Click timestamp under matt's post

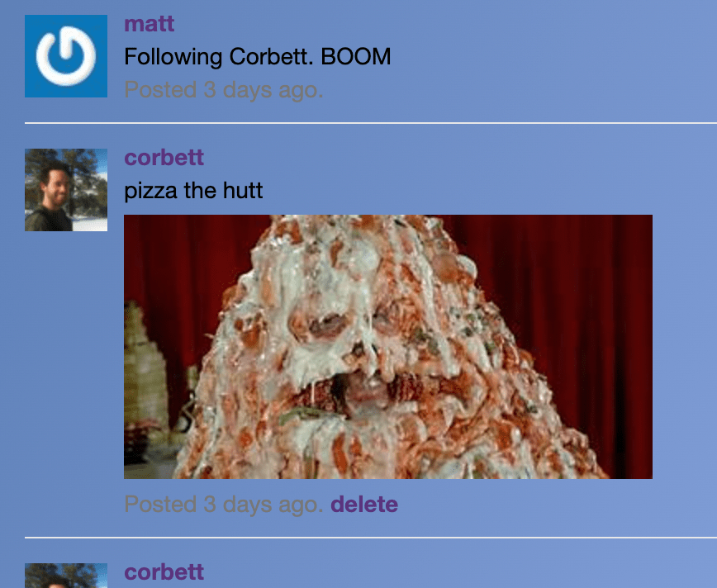224,90
